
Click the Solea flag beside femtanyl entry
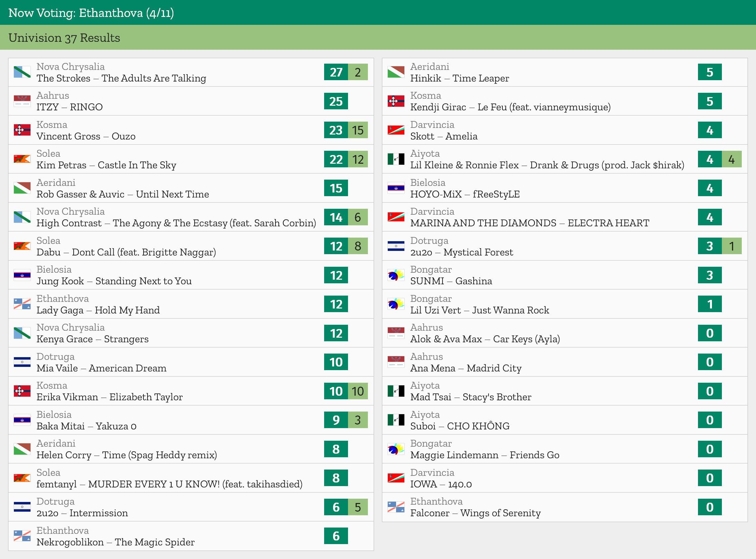[x=22, y=478]
